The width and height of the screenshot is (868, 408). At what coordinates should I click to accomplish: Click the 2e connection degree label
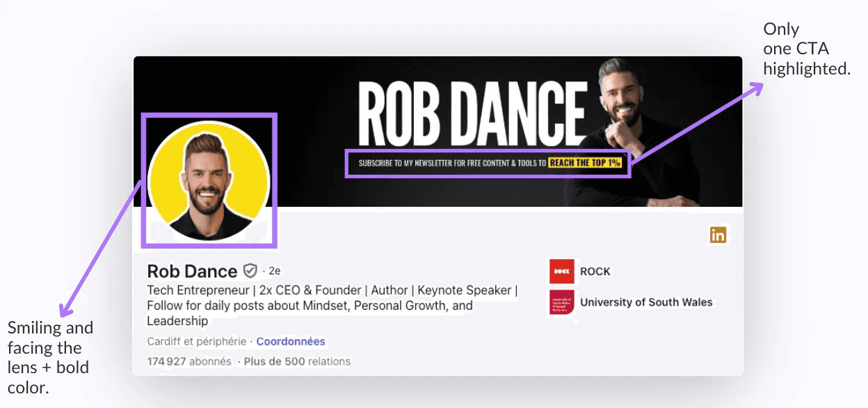coord(275,271)
